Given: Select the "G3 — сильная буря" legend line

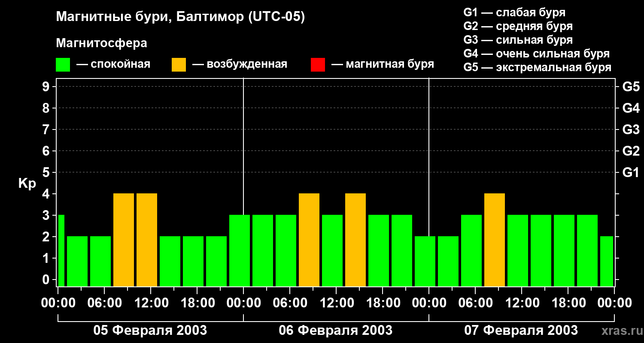Looking at the screenshot, I should (x=518, y=40).
